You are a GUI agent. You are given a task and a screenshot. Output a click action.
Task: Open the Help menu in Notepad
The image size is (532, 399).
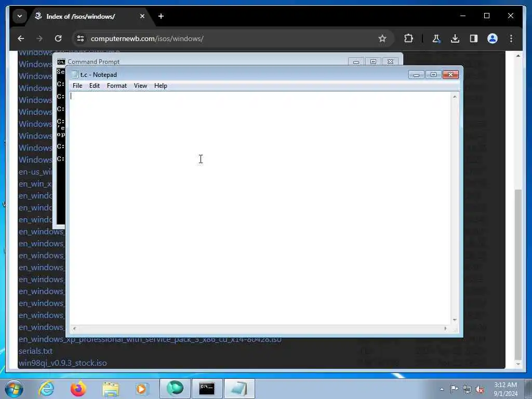[x=161, y=86]
